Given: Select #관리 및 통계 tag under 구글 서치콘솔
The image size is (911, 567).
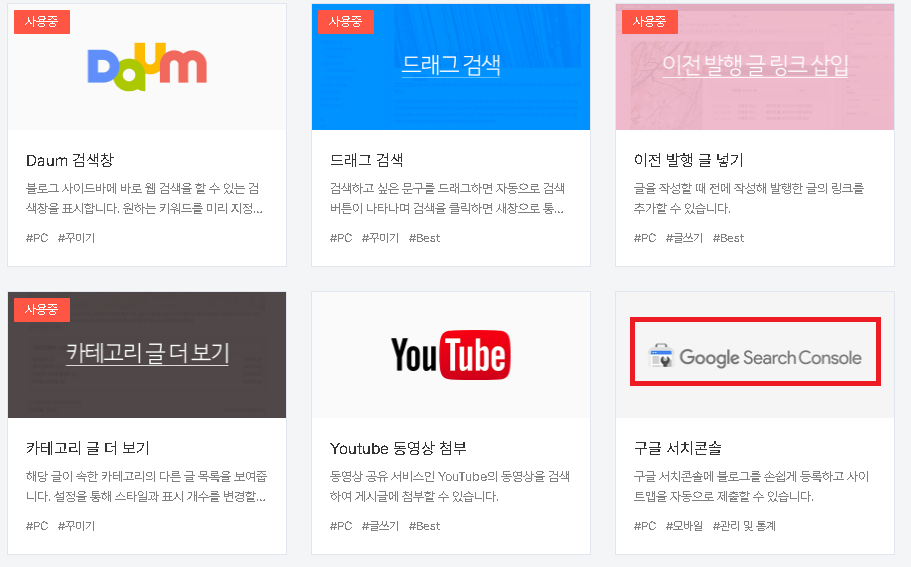Looking at the screenshot, I should click(x=744, y=526).
